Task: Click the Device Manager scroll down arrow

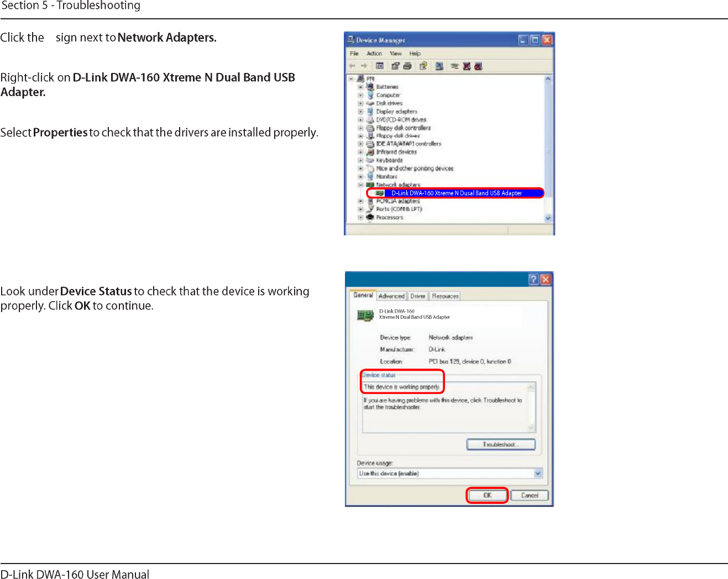Action: click(x=548, y=218)
